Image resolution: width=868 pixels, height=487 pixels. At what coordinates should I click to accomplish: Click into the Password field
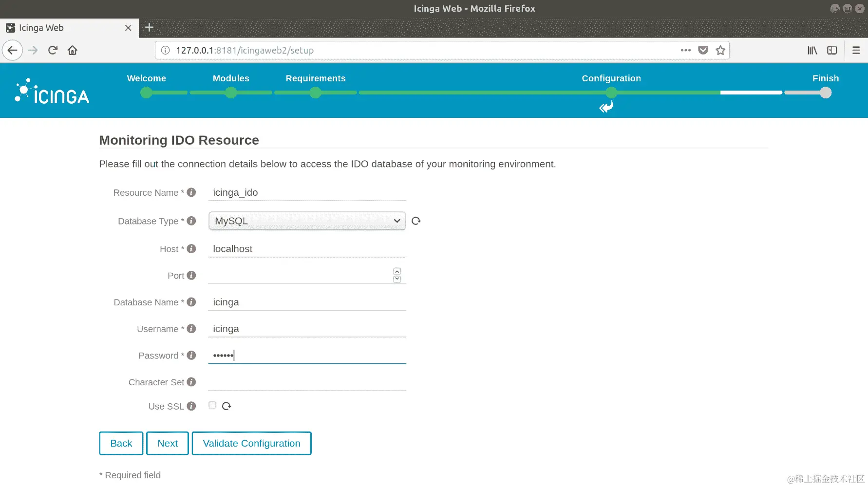pyautogui.click(x=307, y=355)
